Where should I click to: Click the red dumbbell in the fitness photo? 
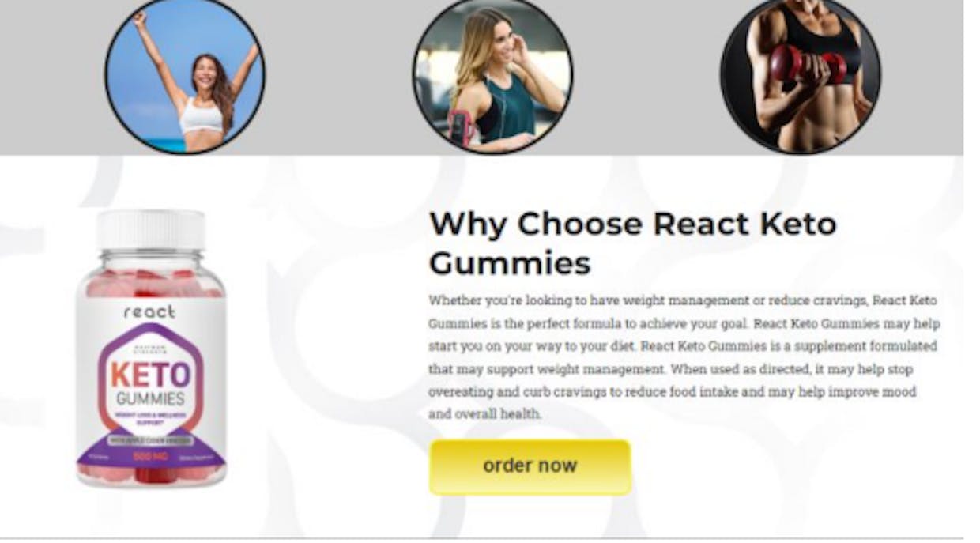coord(806,65)
